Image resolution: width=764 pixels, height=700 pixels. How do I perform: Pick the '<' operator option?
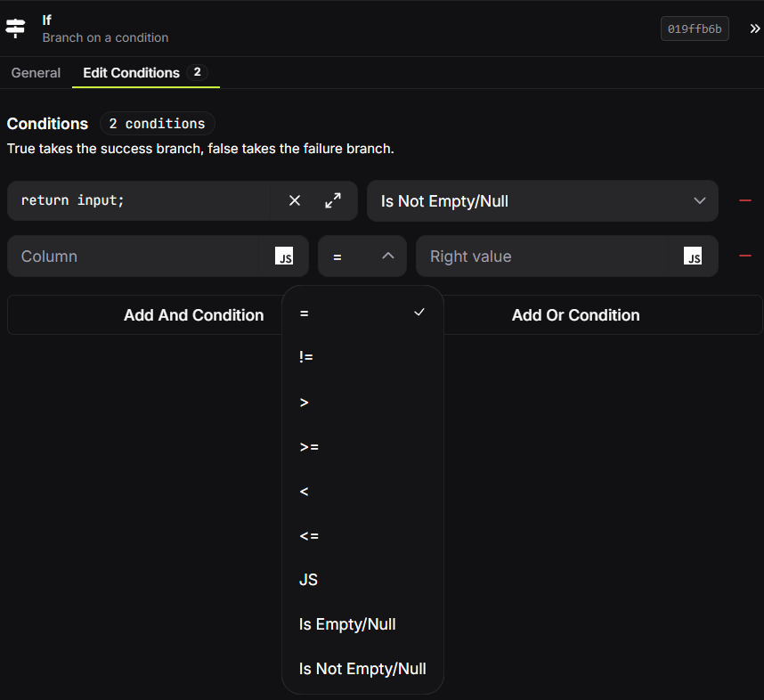362,491
